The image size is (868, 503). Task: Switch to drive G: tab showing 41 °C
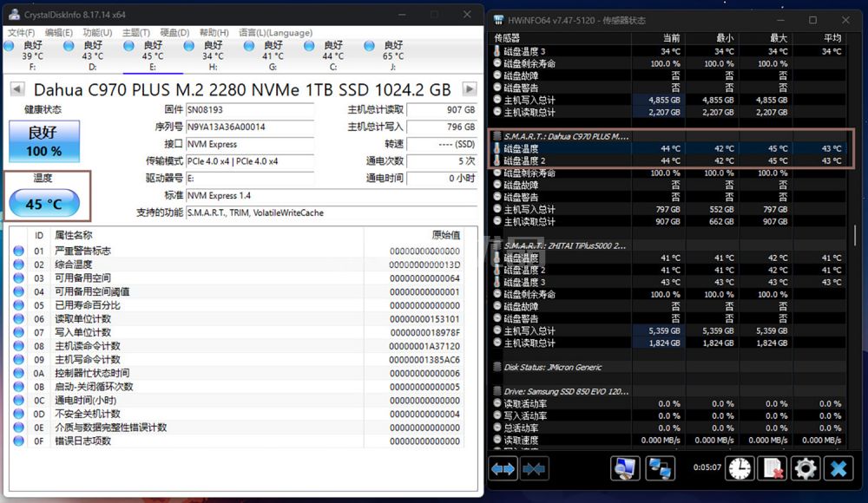pos(273,56)
